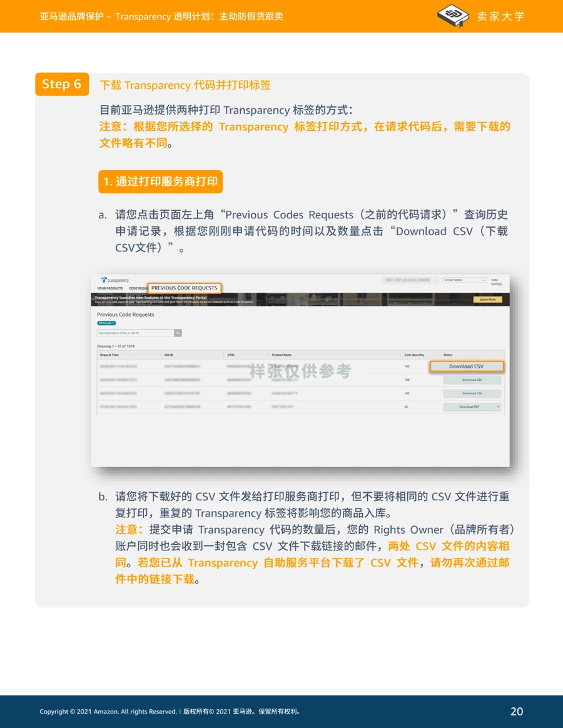Click the 'Showing 1 - 10 of 1819' text
Screen dimensions: 563x728
116,346
